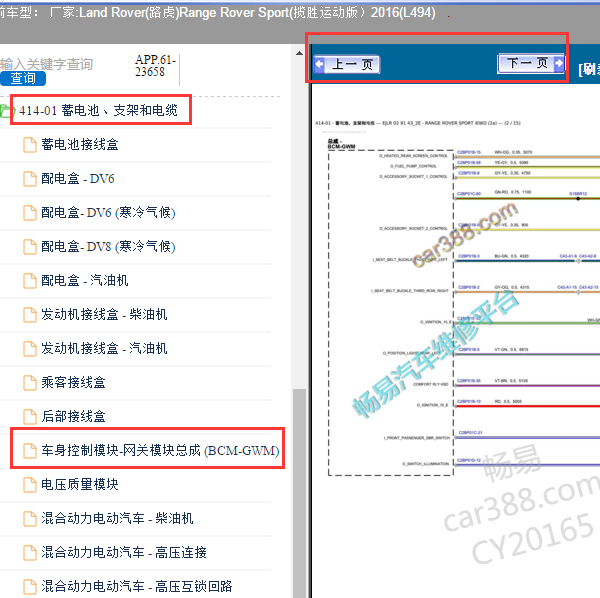Click the scroll-up arrow of the tree panel
The image size is (600, 598).
click(300, 53)
